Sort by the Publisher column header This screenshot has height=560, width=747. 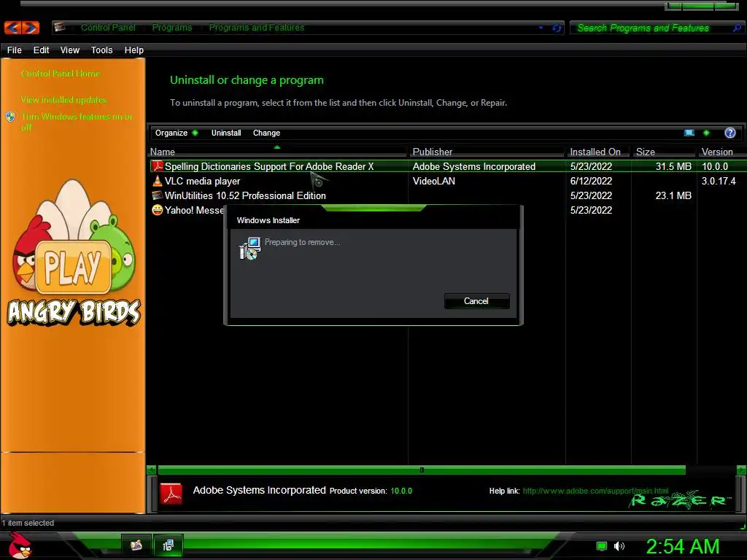[487, 152]
